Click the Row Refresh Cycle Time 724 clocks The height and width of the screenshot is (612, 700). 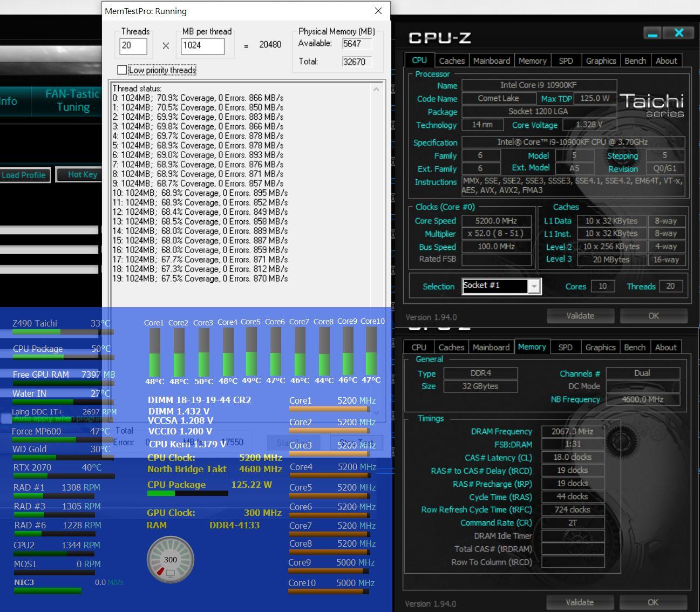[x=573, y=509]
